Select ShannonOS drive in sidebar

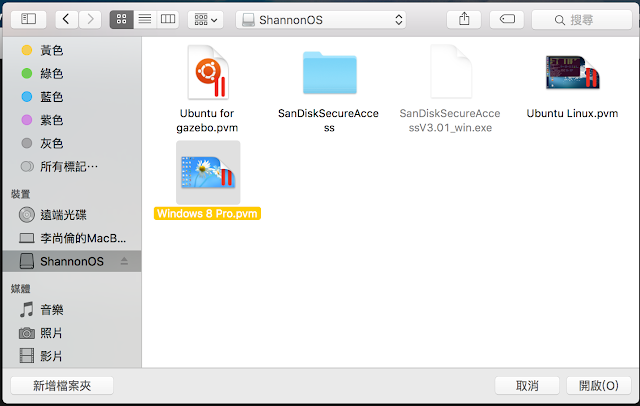72,261
